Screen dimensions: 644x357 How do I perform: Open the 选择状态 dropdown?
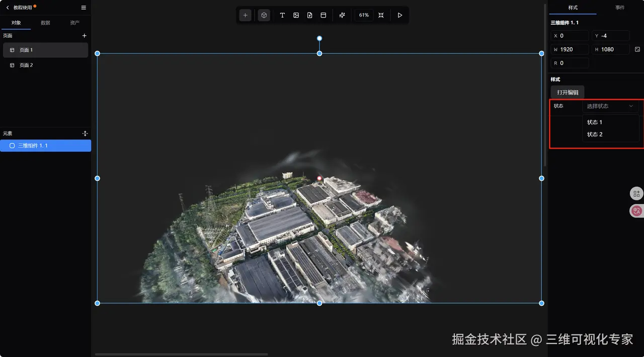pyautogui.click(x=610, y=106)
